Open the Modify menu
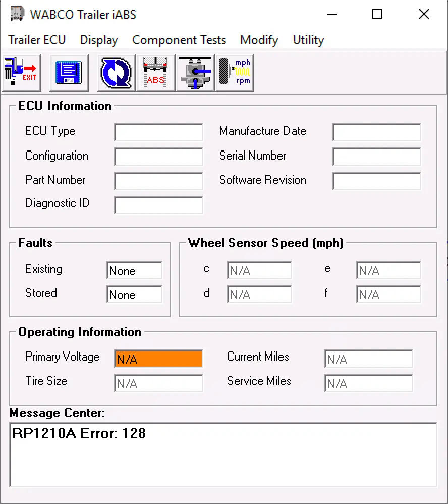Screen dimensions: 448x504 (x=259, y=40)
